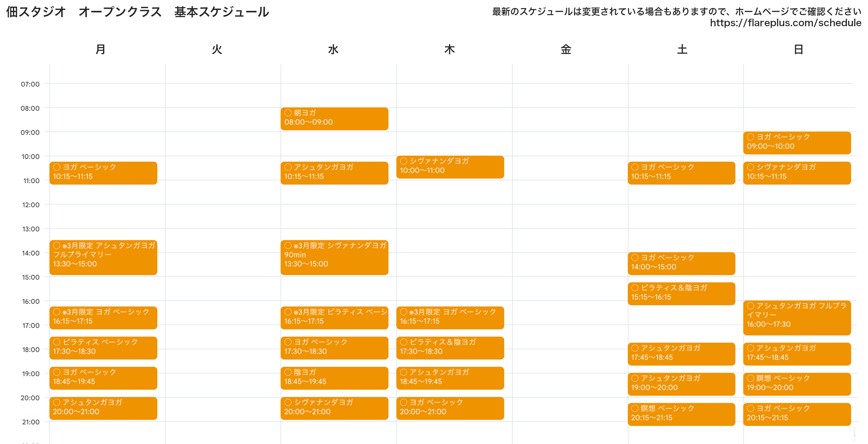Click circle icon on Saturday ピラティス&陰ヨガ 15:15
This screenshot has width=868, height=444.
click(x=635, y=287)
